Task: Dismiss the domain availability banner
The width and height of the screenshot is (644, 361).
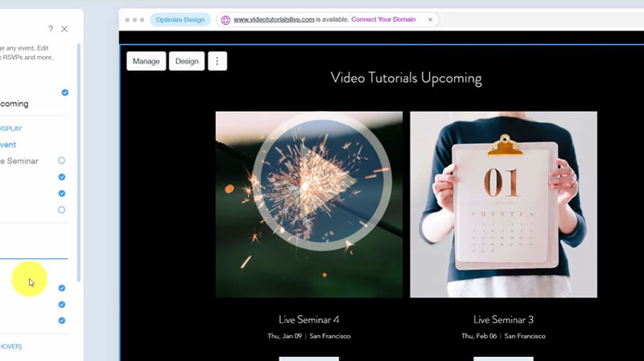Action: [x=430, y=19]
